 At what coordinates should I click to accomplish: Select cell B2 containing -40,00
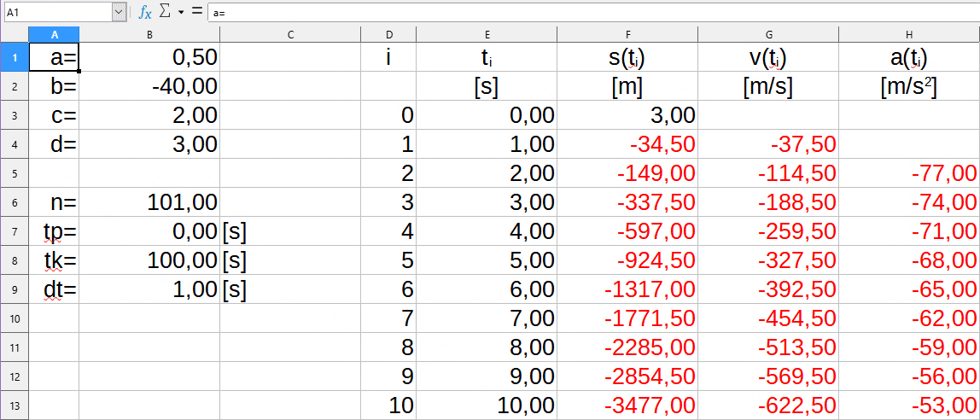[x=149, y=86]
